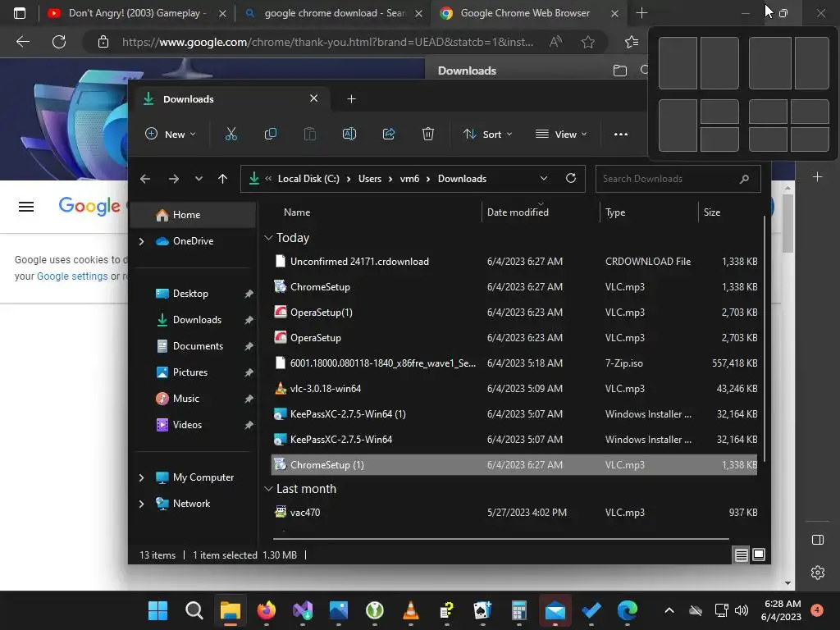Click Google settings link
Viewport: 840px width, 630px height.
click(x=72, y=276)
